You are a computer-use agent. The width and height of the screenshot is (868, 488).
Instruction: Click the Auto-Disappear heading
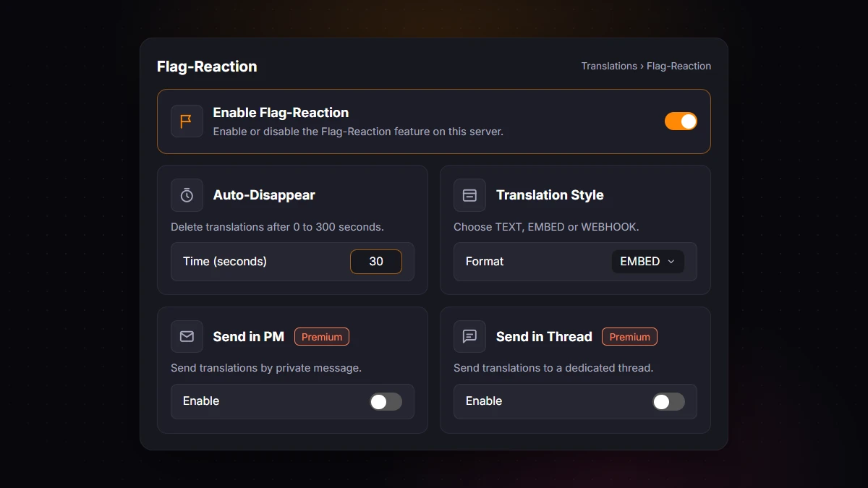(x=264, y=195)
